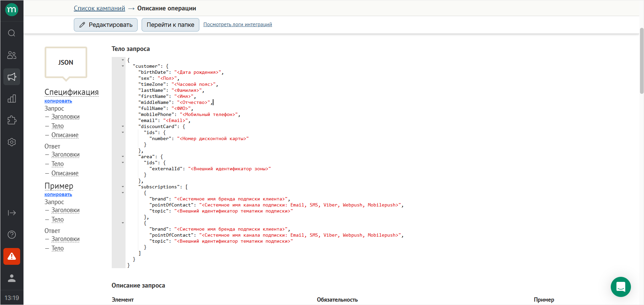Open Посмотреть логи интеграций link
The image size is (644, 305).
(238, 24)
